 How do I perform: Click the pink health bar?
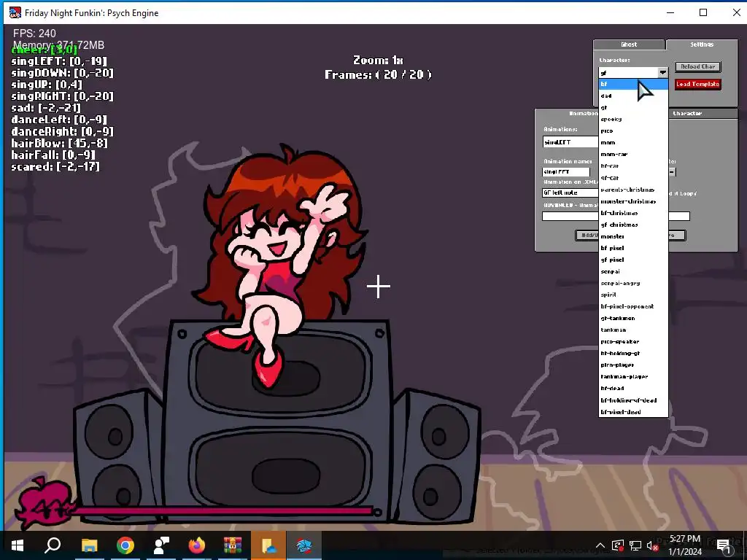click(x=223, y=511)
